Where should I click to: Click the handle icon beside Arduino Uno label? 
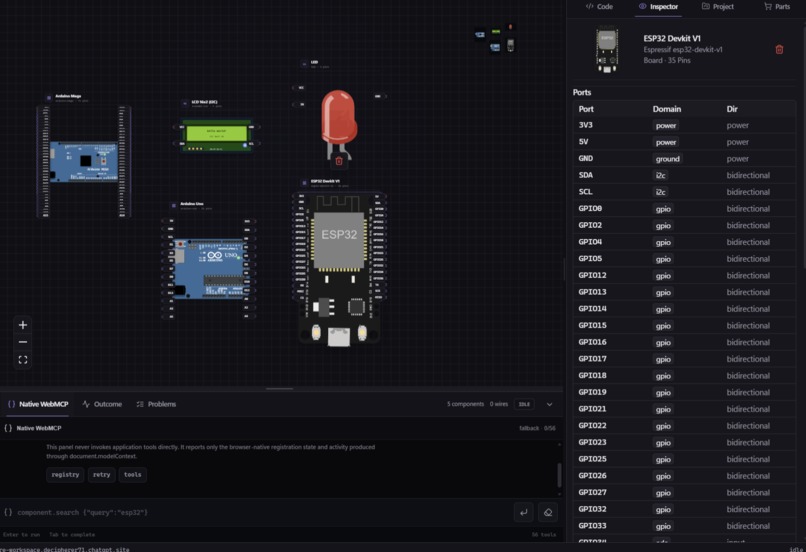click(x=174, y=205)
